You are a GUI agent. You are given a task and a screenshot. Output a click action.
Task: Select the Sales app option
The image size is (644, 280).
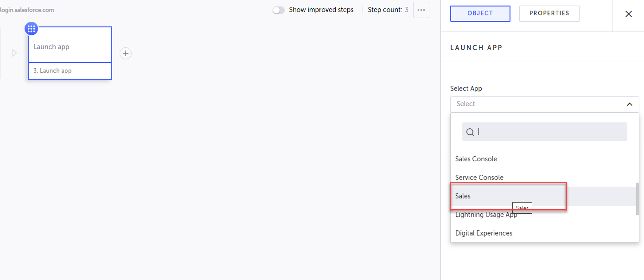tap(463, 196)
